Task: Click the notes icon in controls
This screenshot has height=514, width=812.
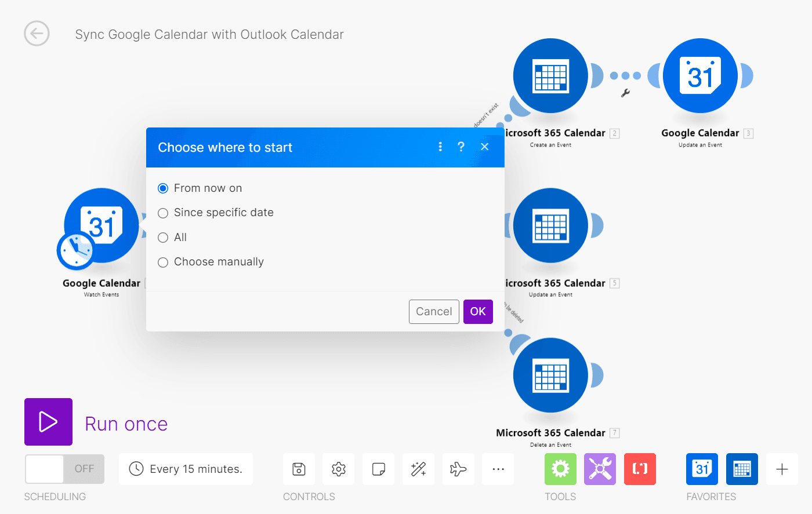Action: [379, 469]
